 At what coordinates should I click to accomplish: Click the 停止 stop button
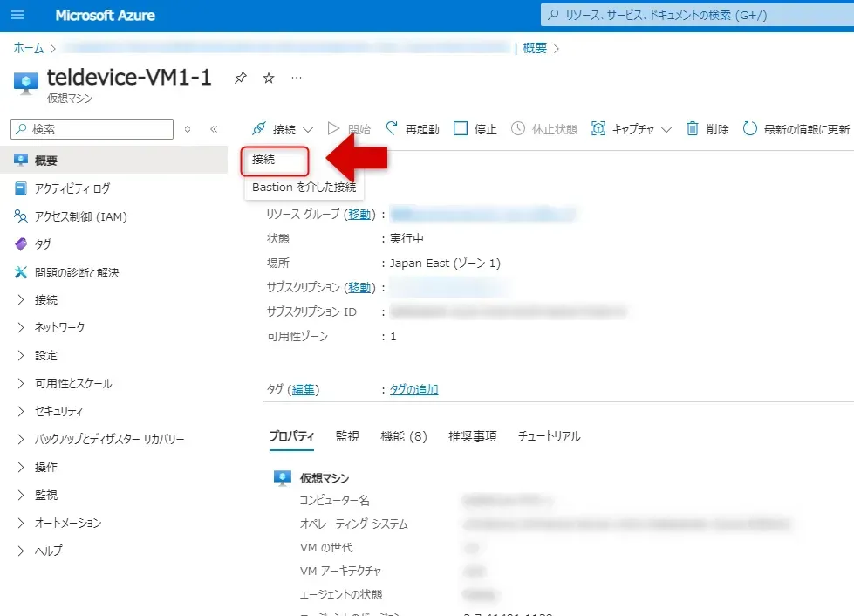pyautogui.click(x=475, y=129)
